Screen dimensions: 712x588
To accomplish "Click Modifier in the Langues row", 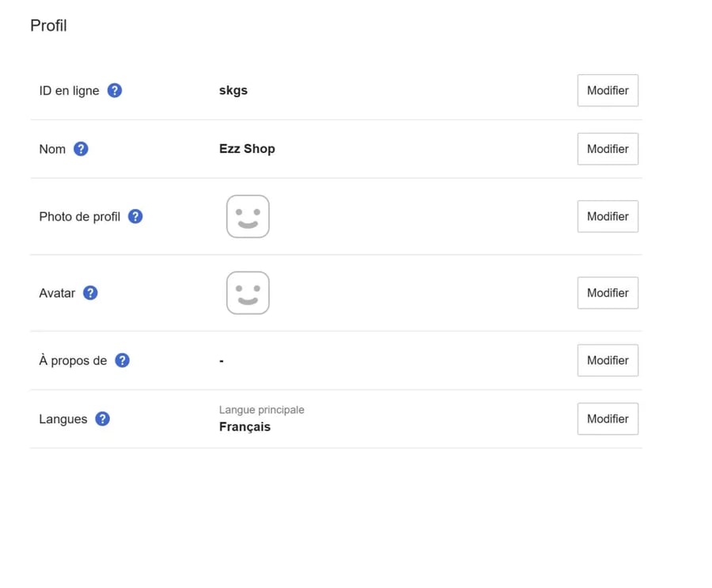I will tap(608, 419).
